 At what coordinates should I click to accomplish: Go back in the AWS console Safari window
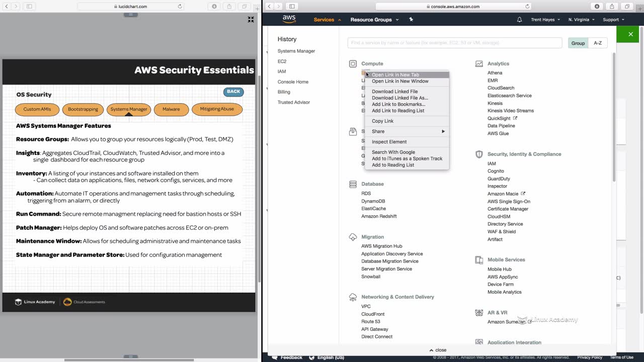tap(269, 7)
